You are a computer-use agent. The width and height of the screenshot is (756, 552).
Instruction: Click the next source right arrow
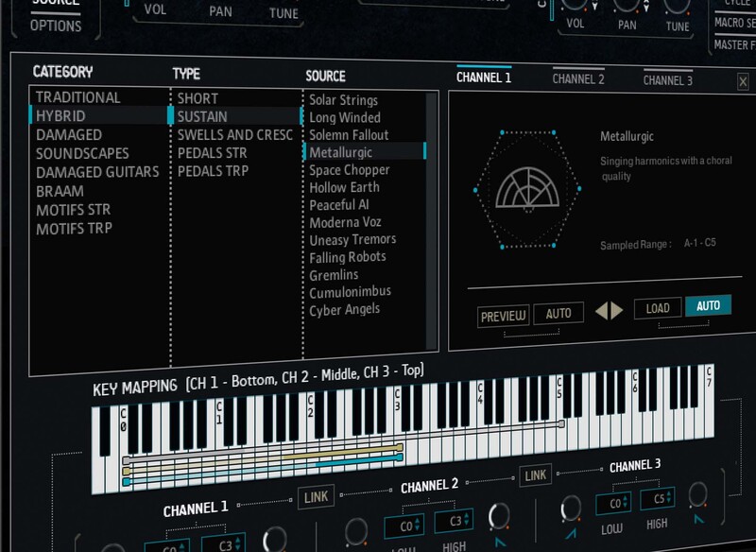[617, 310]
